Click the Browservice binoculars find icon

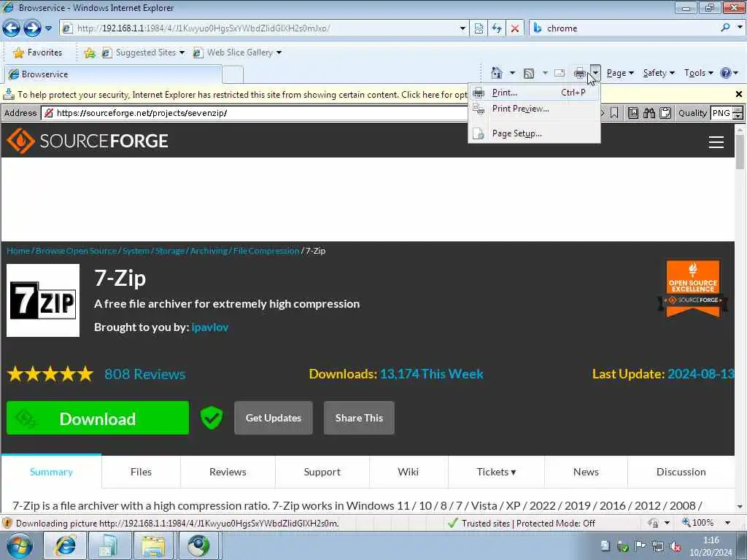coord(649,113)
